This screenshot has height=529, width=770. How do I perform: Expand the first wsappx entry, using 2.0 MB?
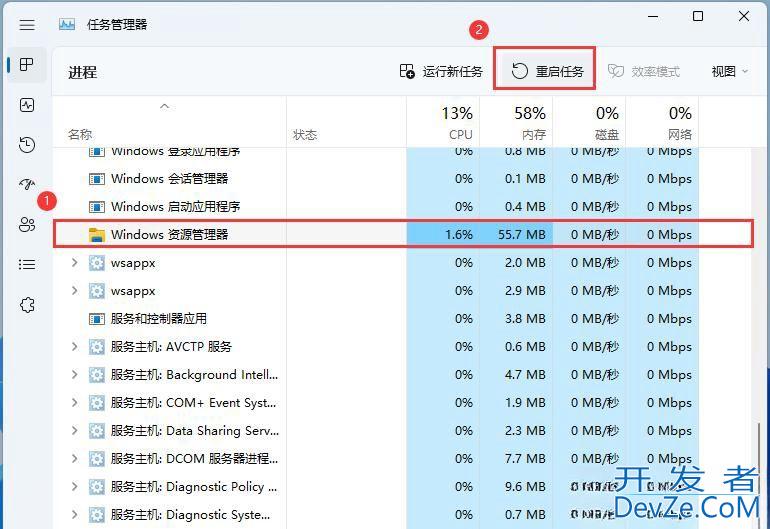tap(75, 263)
